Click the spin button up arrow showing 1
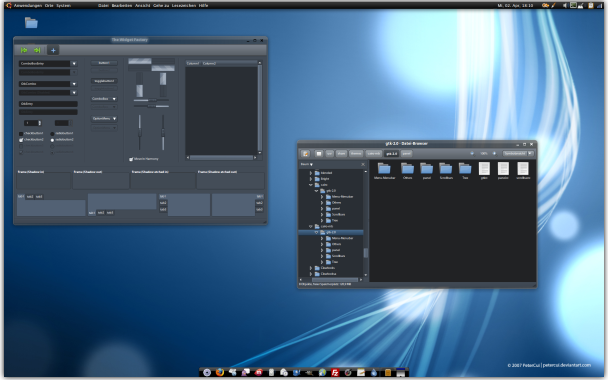Viewport: 608px width, 380px height. click(x=40, y=122)
